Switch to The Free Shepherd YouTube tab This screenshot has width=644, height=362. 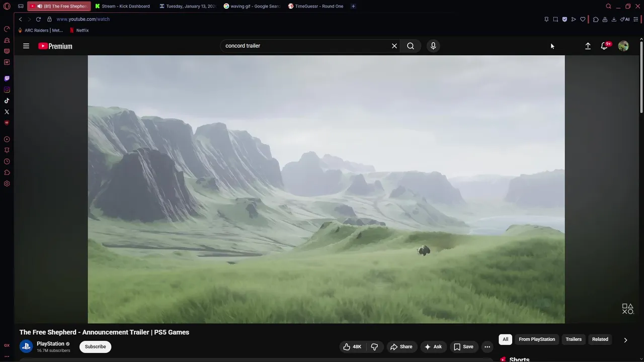tap(59, 7)
